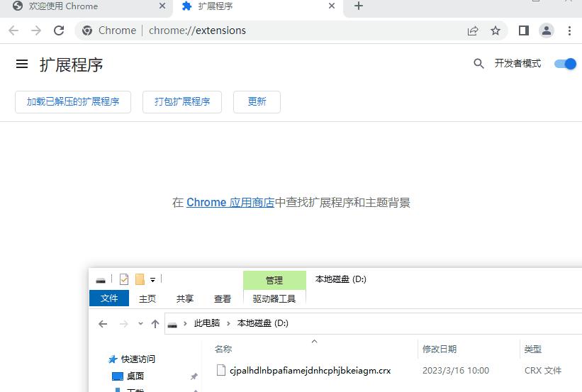
Task: Open Explorer's 驱动器工具 ribbon tab
Action: (x=274, y=298)
